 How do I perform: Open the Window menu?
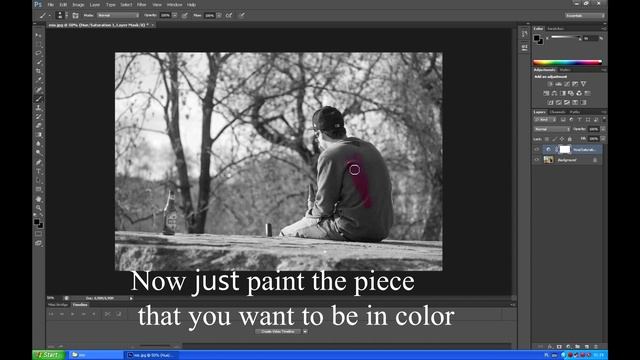click(x=174, y=4)
